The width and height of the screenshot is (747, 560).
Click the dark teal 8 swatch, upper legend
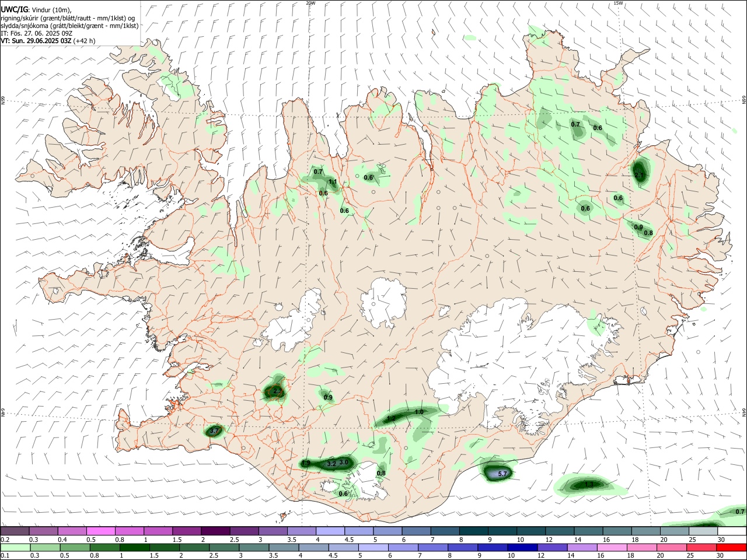click(474, 531)
